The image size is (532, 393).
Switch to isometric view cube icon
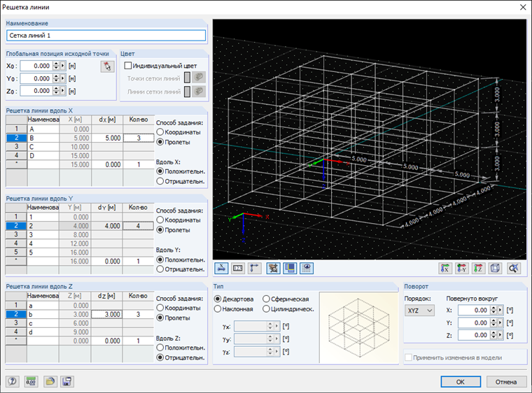[496, 268]
